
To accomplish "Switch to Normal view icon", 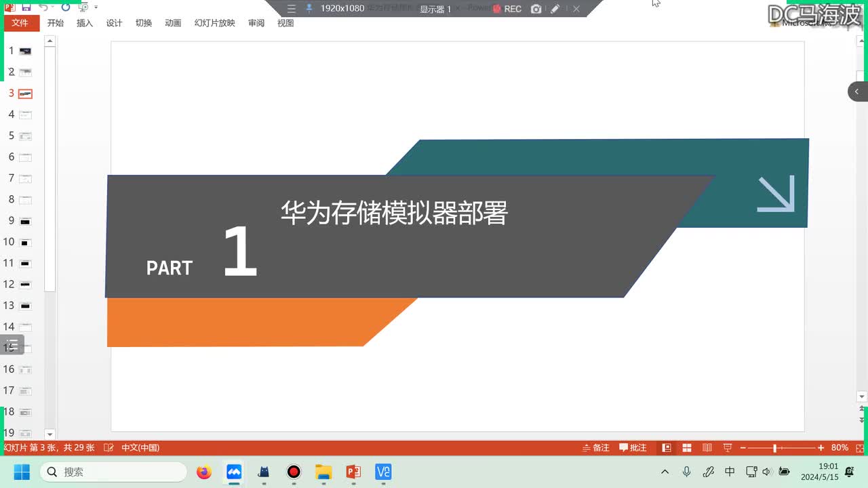I will pyautogui.click(x=667, y=448).
